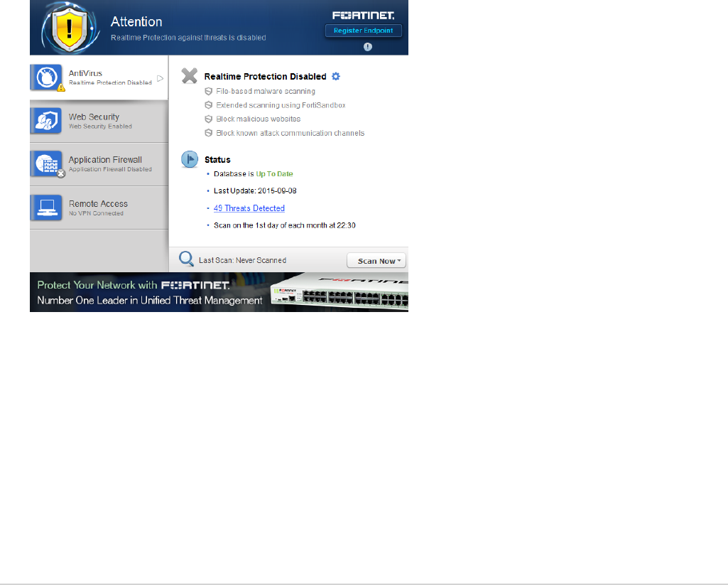
Task: Click the Up To Date database status
Action: coord(274,173)
